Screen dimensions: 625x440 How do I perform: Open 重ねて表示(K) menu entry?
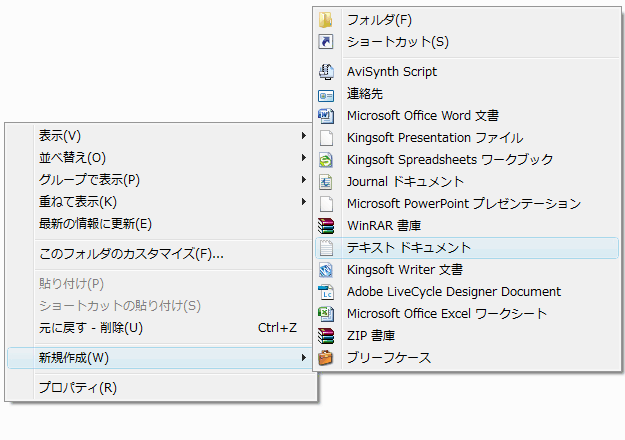pyautogui.click(x=78, y=202)
